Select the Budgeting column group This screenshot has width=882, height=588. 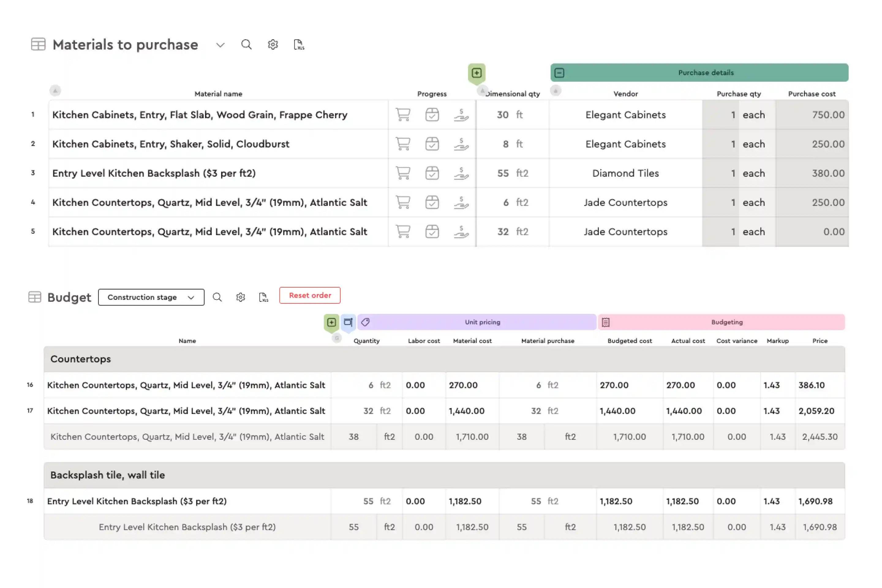tap(722, 322)
